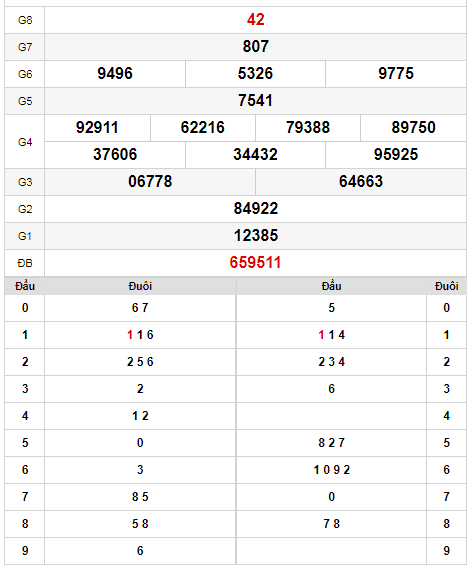Click G4 number 62216
The image size is (472, 567).
point(203,128)
